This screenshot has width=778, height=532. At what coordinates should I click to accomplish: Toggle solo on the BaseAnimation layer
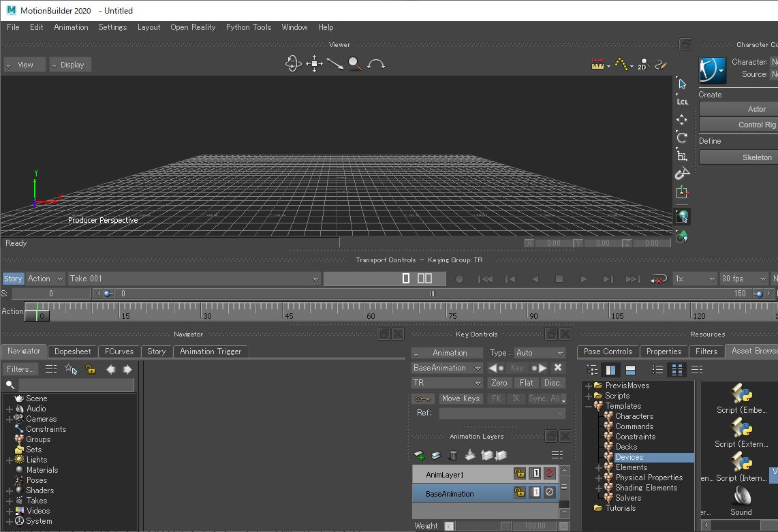[535, 492]
